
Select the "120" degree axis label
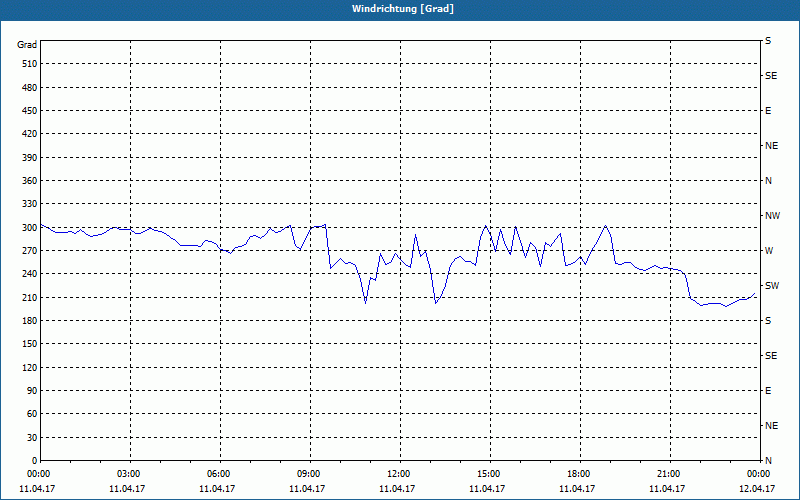30,367
